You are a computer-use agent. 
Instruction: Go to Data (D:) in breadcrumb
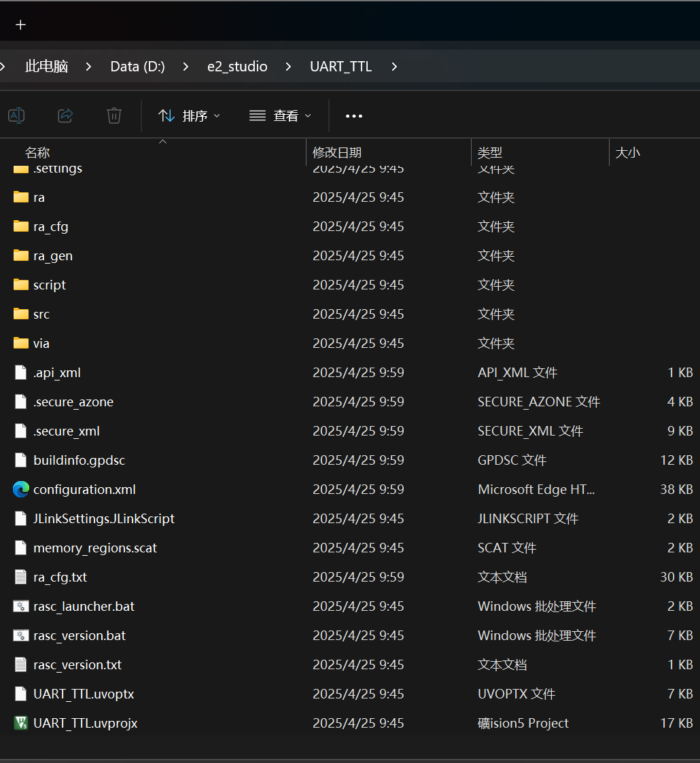(138, 66)
